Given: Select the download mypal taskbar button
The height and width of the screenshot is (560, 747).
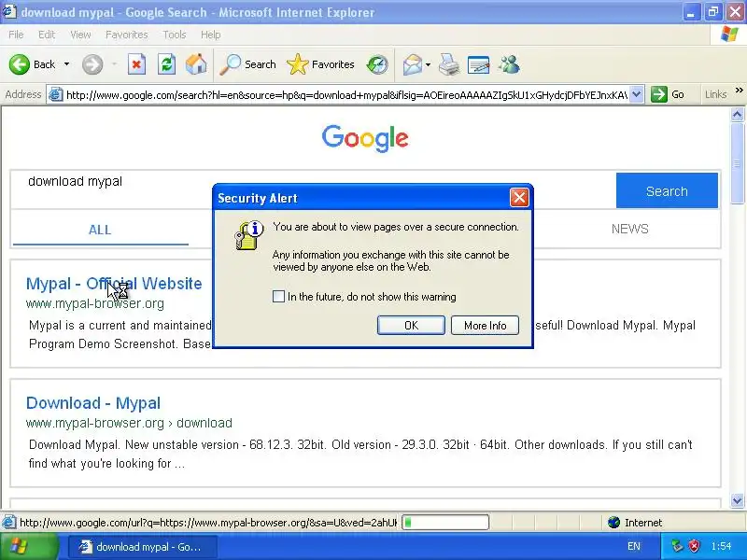Looking at the screenshot, I should 143,547.
